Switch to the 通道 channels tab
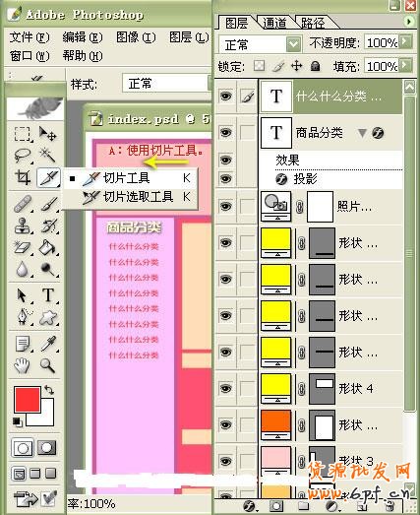Image resolution: width=420 pixels, height=515 pixels. pos(275,23)
